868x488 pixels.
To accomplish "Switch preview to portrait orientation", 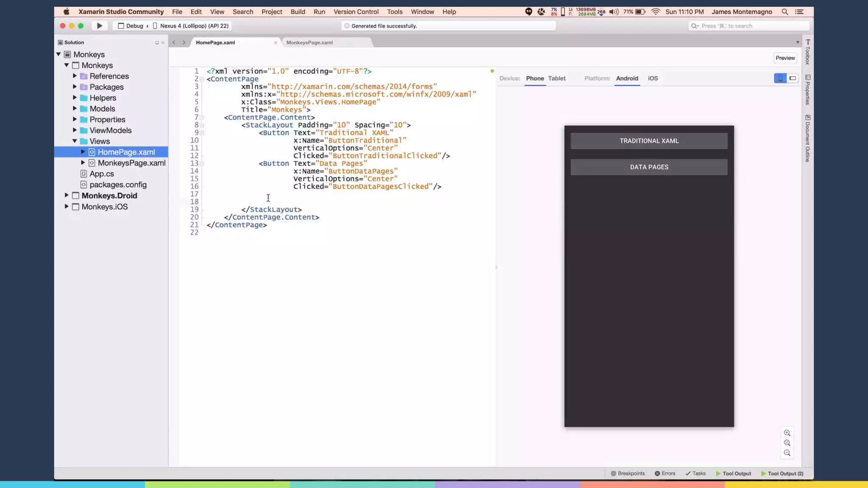I will point(780,78).
